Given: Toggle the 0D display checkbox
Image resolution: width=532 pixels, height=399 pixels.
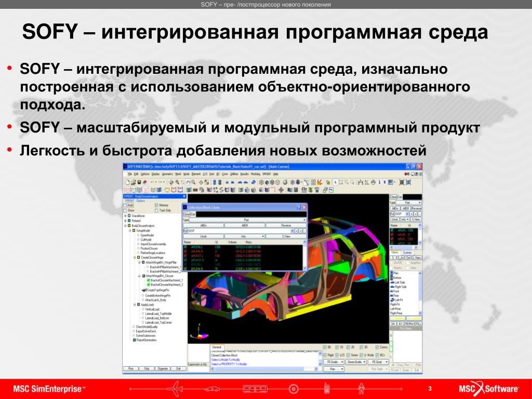Looking at the screenshot, I should tap(325, 347).
